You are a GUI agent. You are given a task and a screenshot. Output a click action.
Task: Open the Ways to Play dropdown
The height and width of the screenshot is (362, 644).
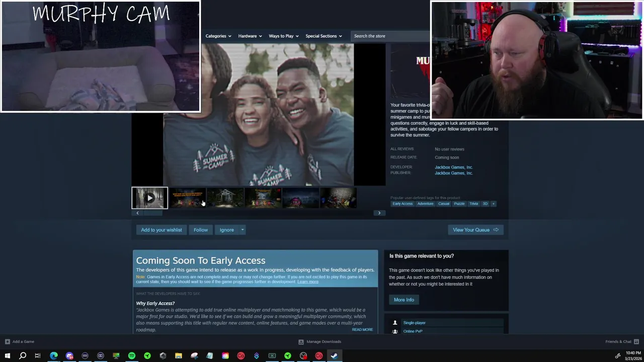tap(284, 36)
